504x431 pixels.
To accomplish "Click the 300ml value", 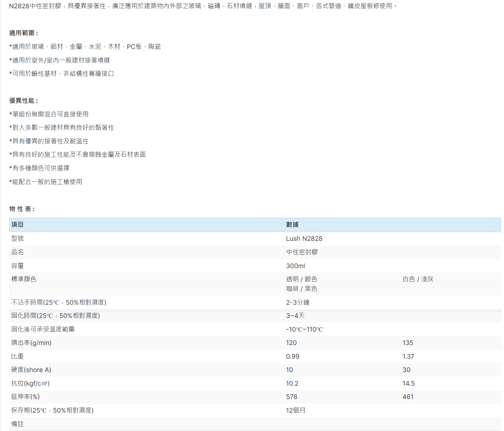I will [x=296, y=266].
